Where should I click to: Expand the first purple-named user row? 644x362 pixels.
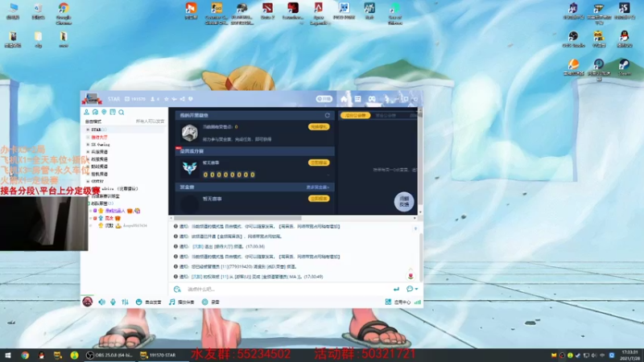[91, 211]
